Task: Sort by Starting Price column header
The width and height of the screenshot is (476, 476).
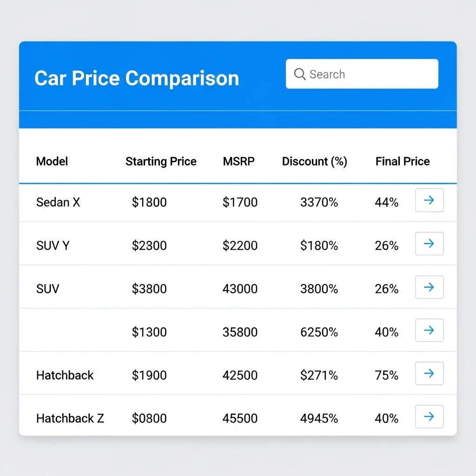Action: (x=161, y=161)
